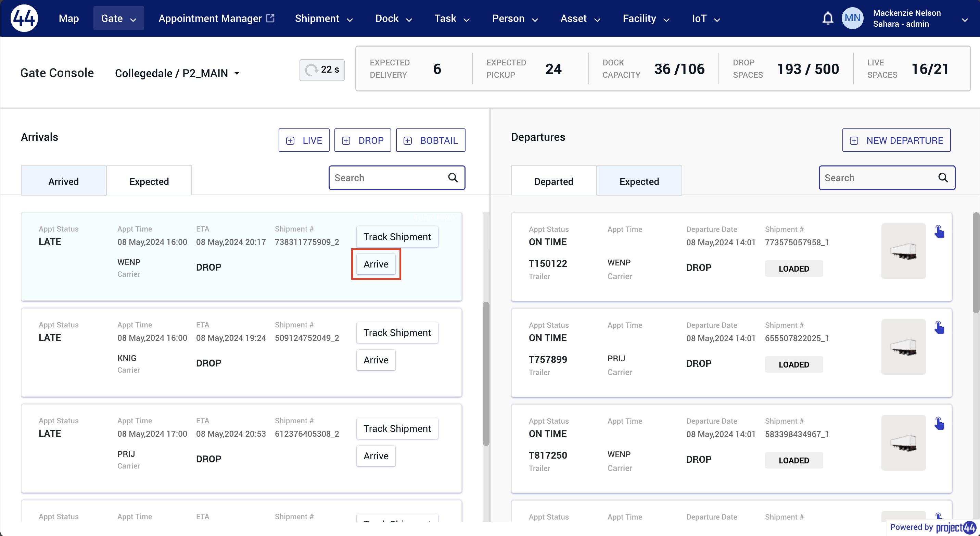Click the project44 logo in the navbar
This screenshot has width=980, height=536.
[x=24, y=18]
